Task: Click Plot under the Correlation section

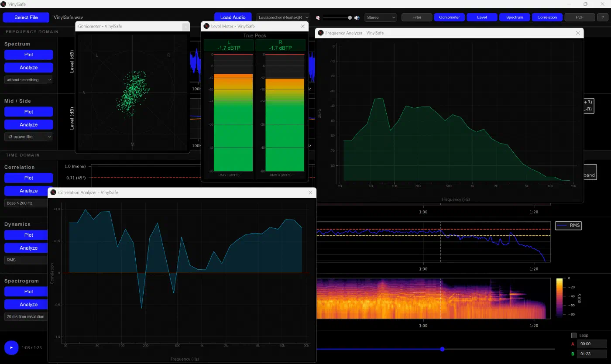Action: click(29, 178)
